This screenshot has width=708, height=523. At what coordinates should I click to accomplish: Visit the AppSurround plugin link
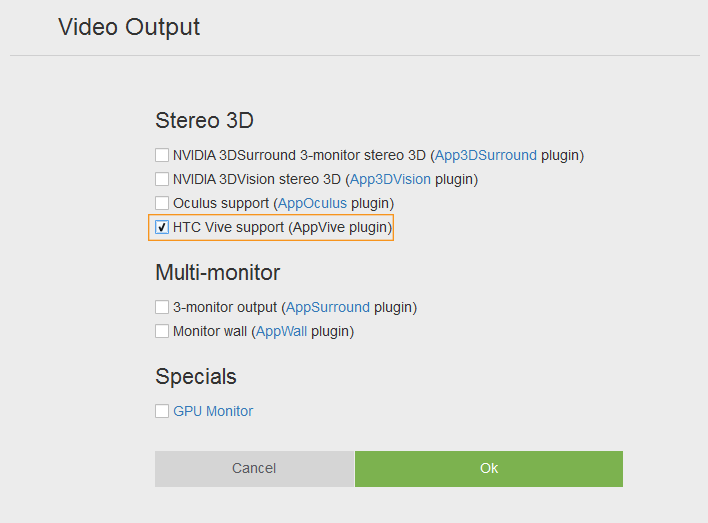[x=328, y=307]
